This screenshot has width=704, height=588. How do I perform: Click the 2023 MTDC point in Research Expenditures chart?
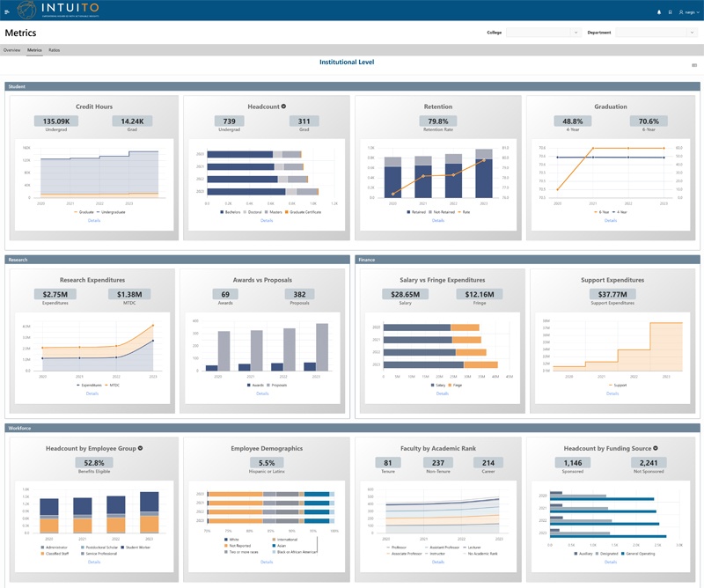(153, 325)
